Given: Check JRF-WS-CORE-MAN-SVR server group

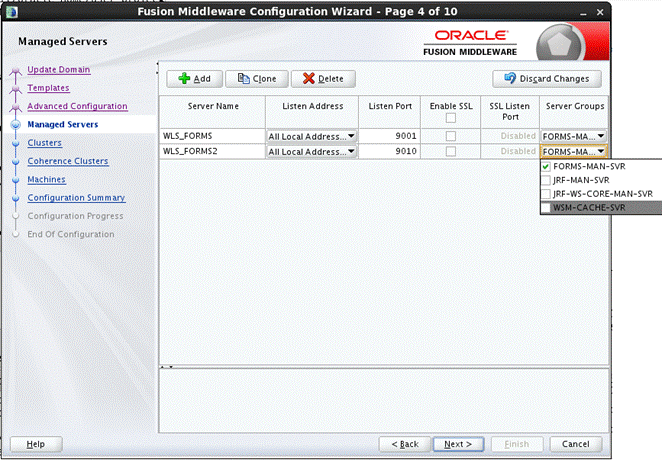Looking at the screenshot, I should pyautogui.click(x=546, y=194).
